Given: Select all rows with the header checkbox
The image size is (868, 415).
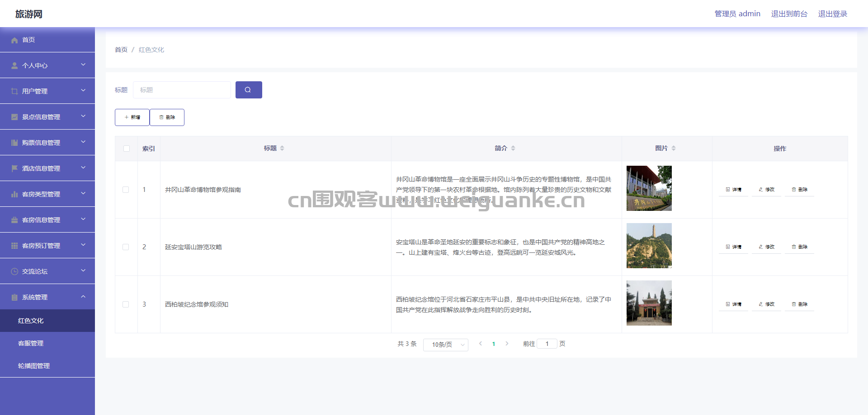Looking at the screenshot, I should [127, 149].
